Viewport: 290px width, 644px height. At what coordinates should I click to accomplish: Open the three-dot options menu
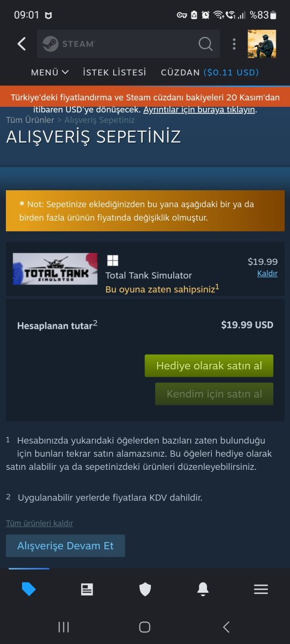[x=234, y=44]
